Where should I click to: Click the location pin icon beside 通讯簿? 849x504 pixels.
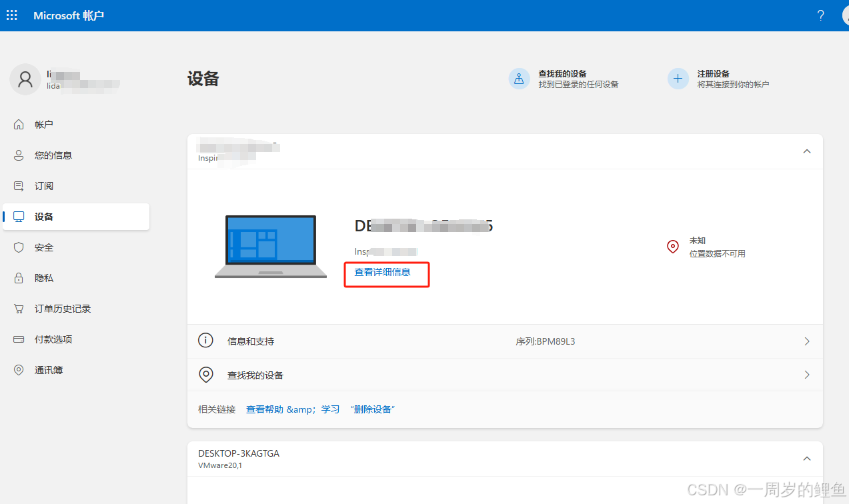19,370
